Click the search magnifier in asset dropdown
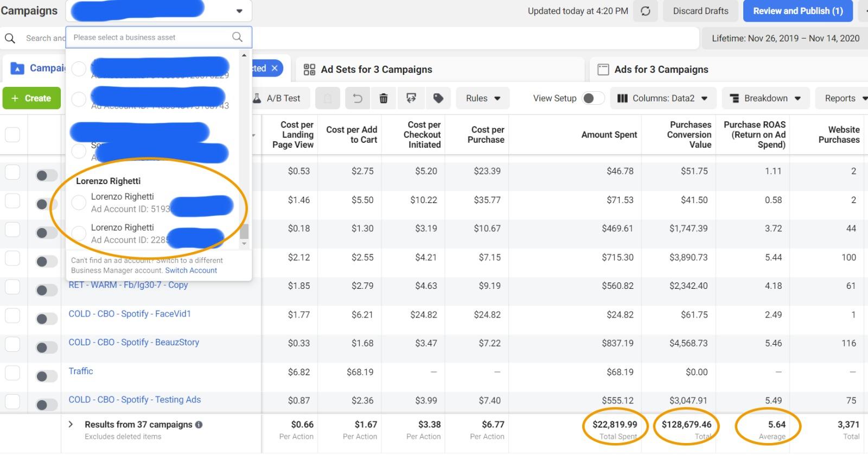Image resolution: width=868 pixels, height=455 pixels. pyautogui.click(x=237, y=37)
